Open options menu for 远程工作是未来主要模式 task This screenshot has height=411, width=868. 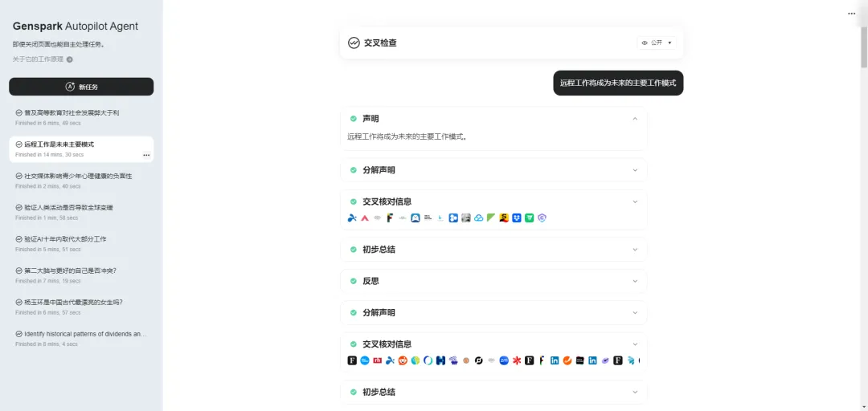[x=146, y=154]
